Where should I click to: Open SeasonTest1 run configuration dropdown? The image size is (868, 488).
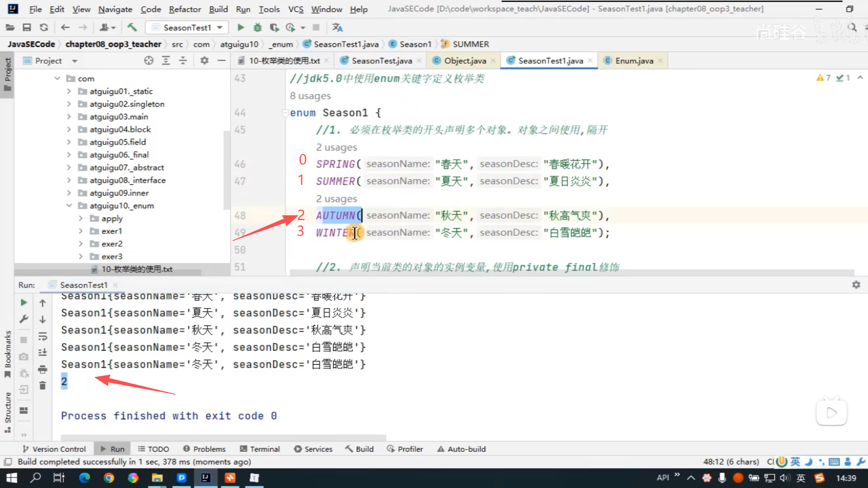tap(187, 28)
